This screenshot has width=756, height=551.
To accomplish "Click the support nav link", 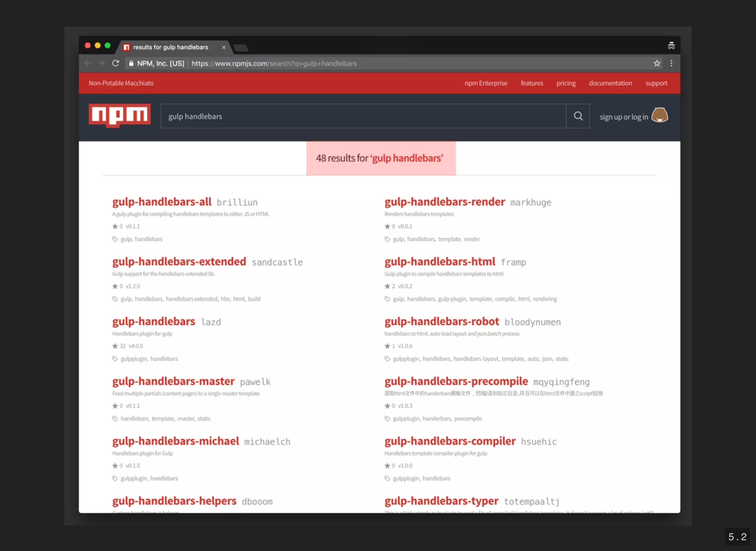I will click(656, 83).
